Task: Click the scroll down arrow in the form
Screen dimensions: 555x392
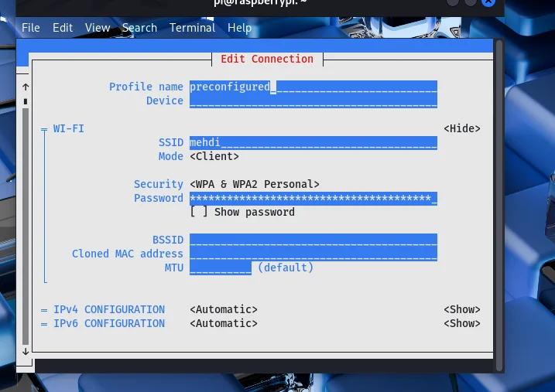Action: [x=26, y=350]
